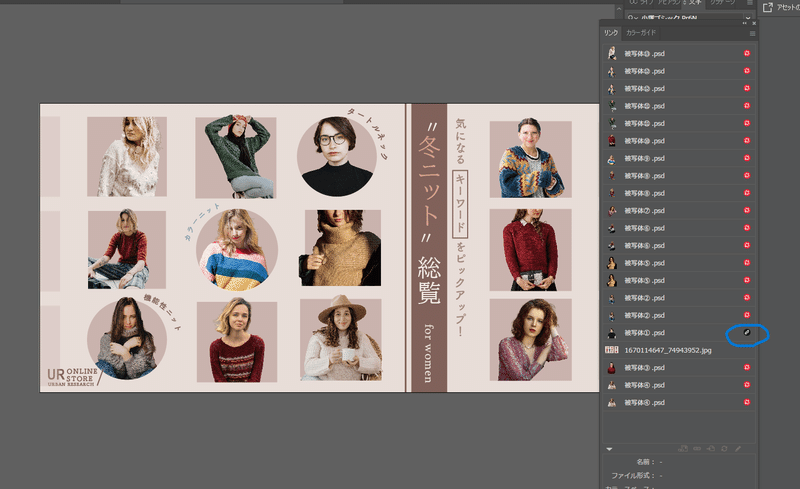
Task: Select the patterned cardigan woman photo on right page
Action: point(531,158)
